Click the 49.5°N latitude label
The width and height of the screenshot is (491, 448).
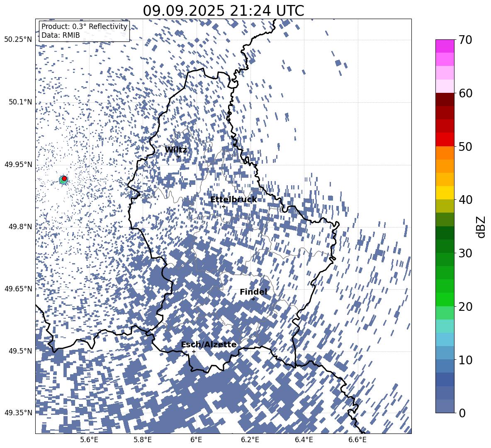pos(20,351)
